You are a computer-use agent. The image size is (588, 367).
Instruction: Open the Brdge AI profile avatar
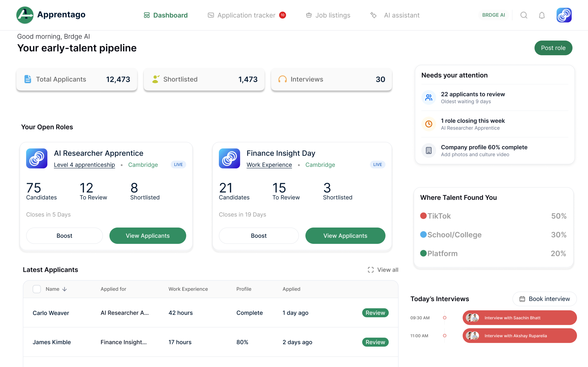coord(564,15)
